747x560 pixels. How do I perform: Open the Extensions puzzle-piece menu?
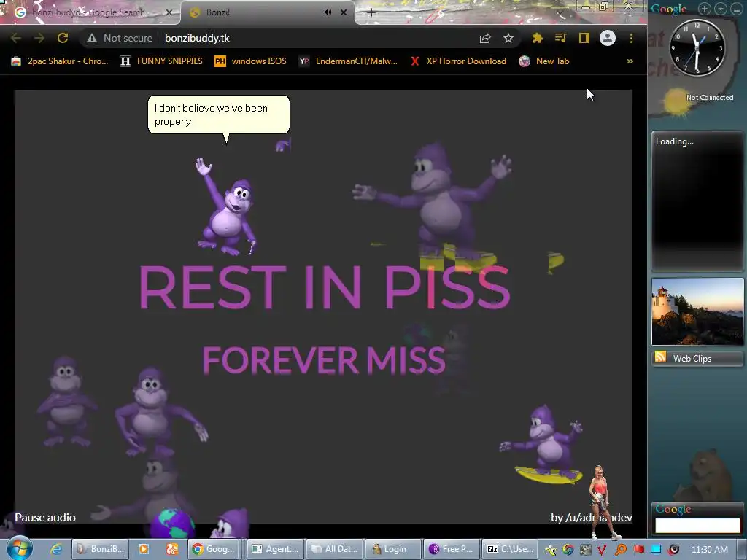538,38
